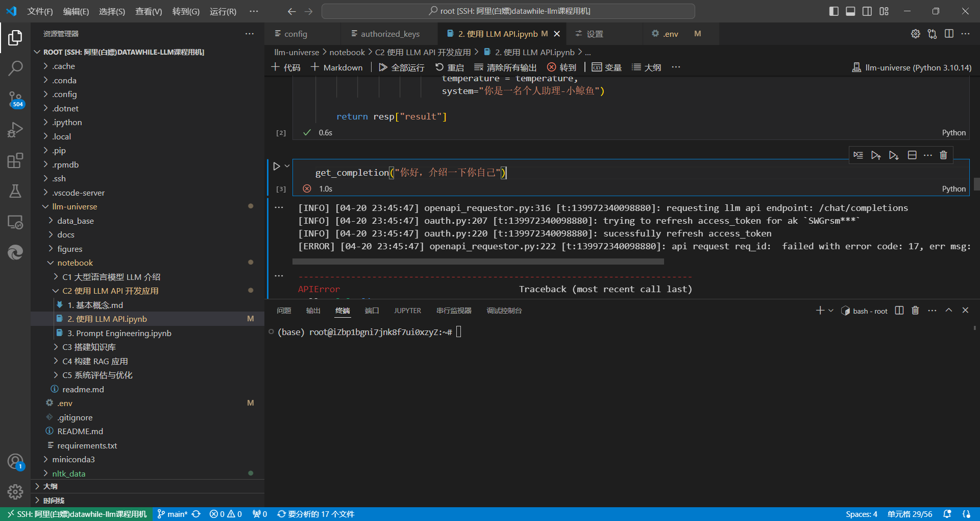
Task: Delete the current notebook cell
Action: coord(943,155)
